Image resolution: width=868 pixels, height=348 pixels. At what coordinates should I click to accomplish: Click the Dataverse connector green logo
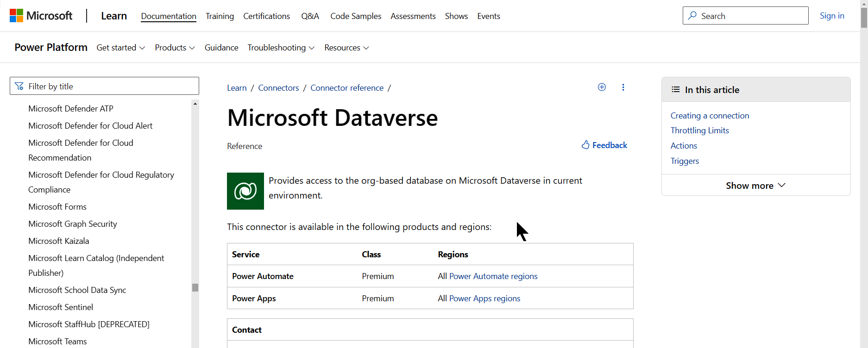coord(245,191)
